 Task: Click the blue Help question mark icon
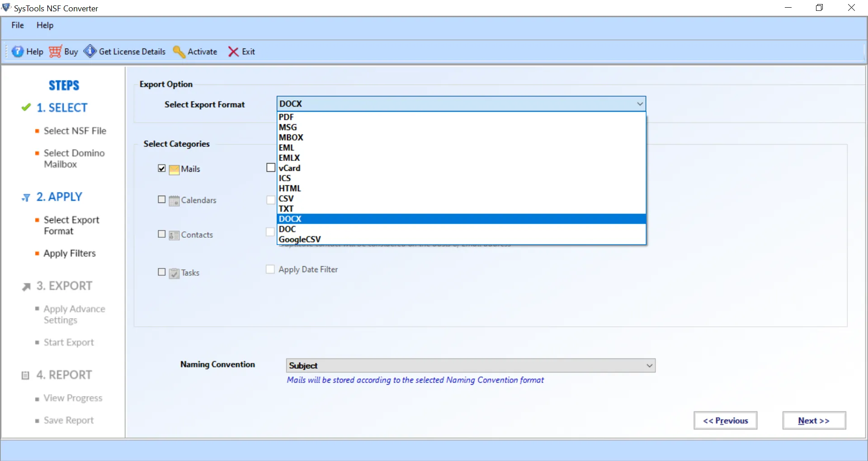click(17, 52)
